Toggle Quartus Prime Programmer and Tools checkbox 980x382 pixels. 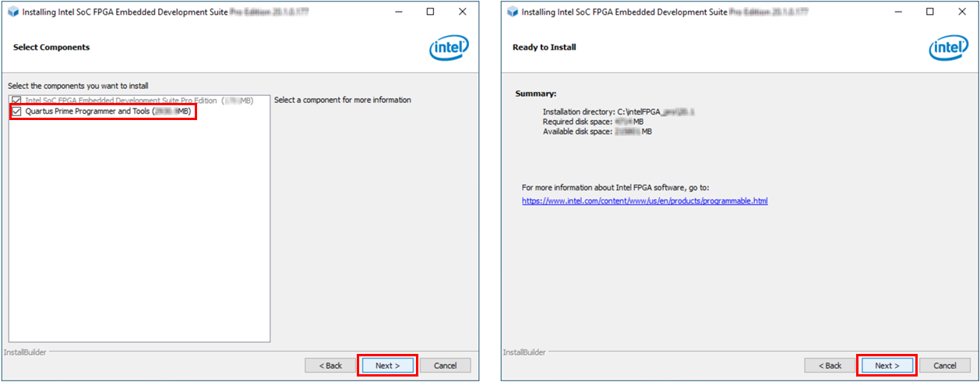coord(17,111)
